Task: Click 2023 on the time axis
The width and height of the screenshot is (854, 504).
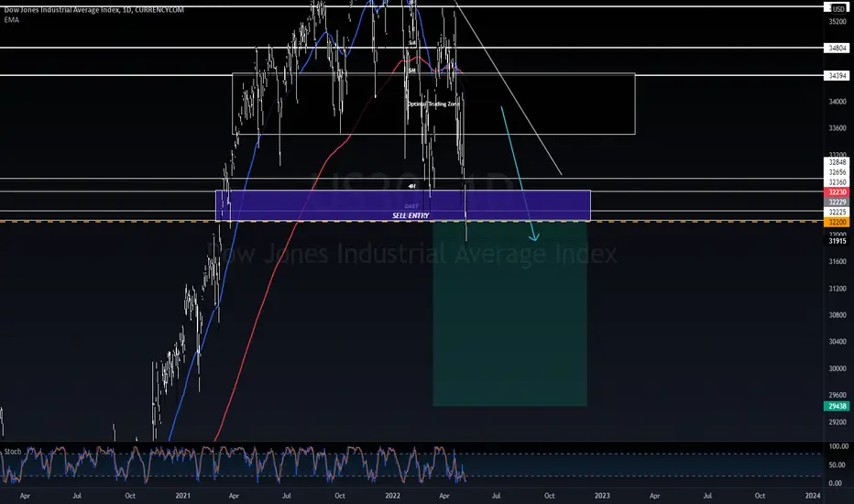Action: [602, 496]
